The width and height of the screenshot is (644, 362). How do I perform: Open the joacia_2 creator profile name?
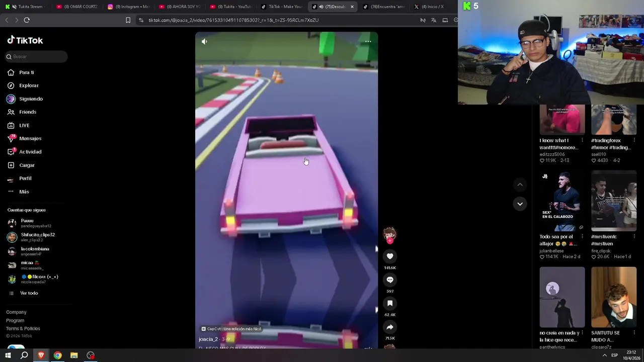click(208, 339)
